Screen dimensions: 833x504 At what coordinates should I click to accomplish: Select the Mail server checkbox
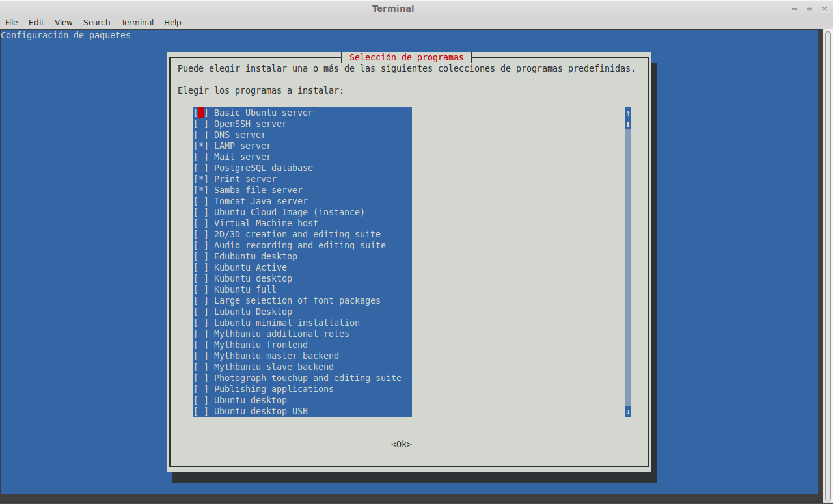[x=201, y=157]
